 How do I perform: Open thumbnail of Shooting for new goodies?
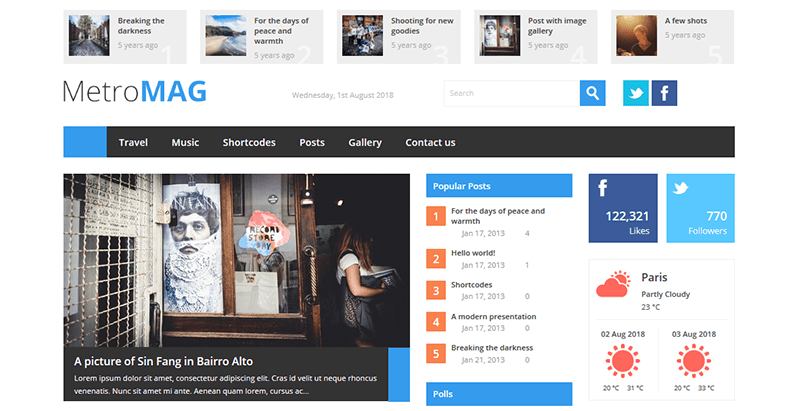(x=363, y=35)
